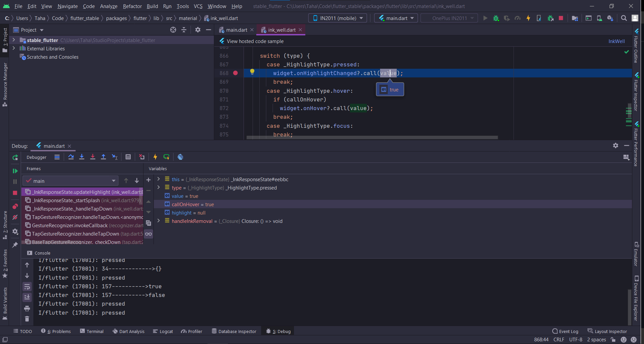Viewport: 644px width, 344px height.
Task: Expand the 'this' variable node
Action: pos(158,179)
